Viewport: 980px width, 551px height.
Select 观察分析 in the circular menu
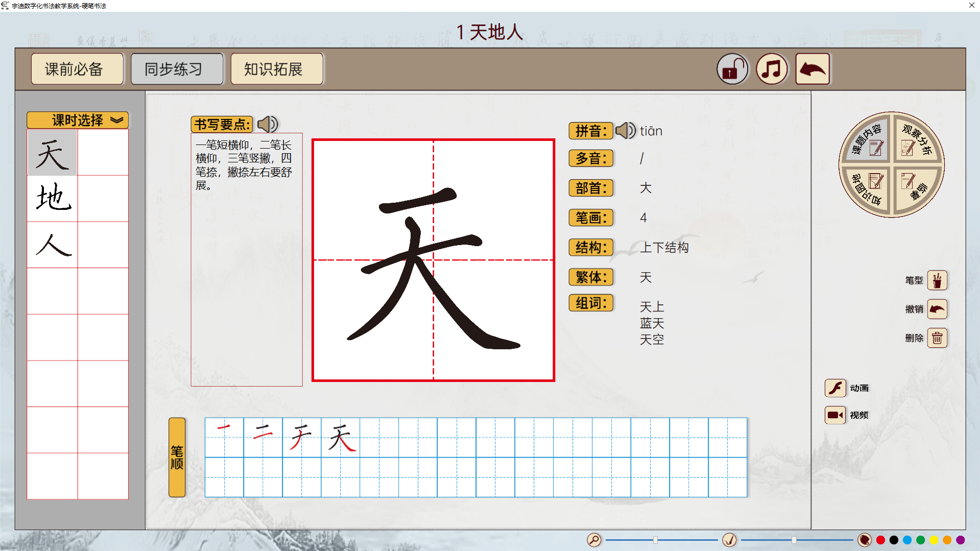pos(917,140)
